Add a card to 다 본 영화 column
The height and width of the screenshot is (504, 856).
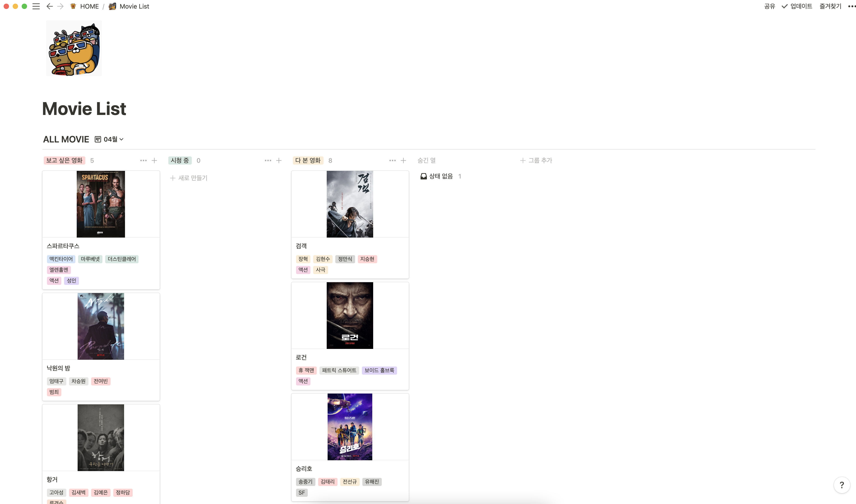click(x=403, y=160)
